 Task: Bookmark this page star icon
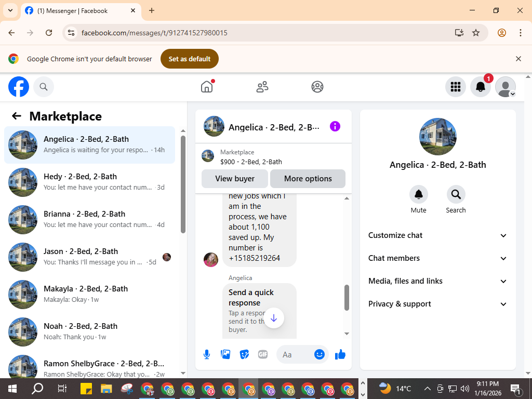click(476, 33)
